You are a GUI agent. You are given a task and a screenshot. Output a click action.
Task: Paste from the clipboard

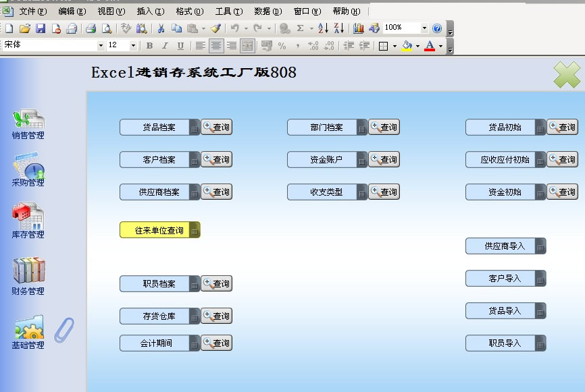pos(192,28)
